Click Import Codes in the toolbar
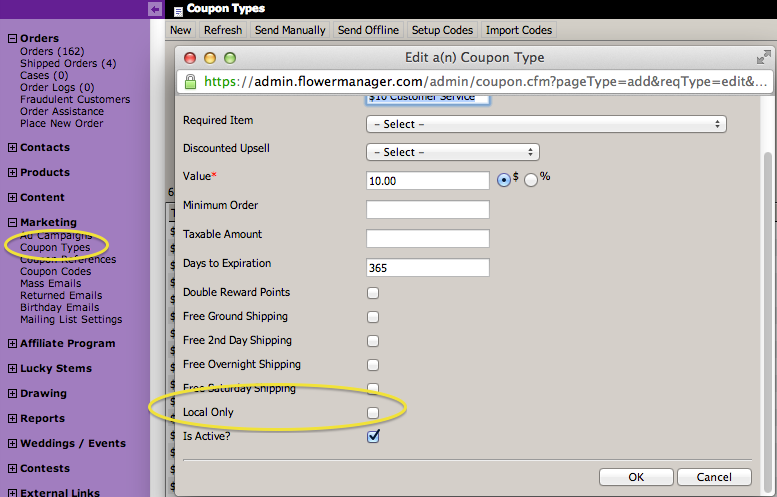The width and height of the screenshot is (777, 497). (x=519, y=31)
